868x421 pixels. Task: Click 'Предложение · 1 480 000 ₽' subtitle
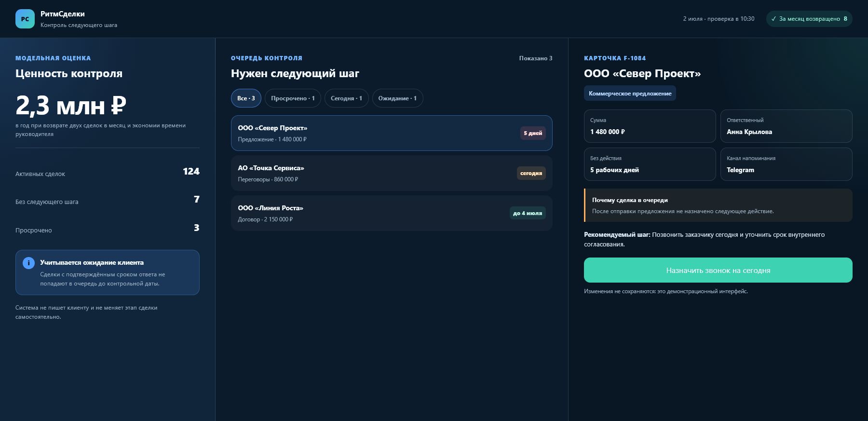272,139
